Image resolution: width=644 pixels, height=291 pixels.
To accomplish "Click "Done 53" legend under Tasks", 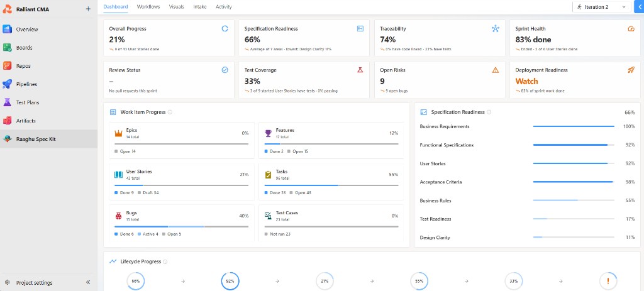I will (275, 192).
